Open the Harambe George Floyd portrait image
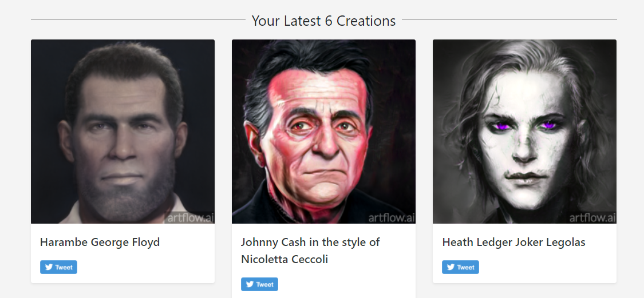This screenshot has height=298, width=644. click(x=123, y=132)
